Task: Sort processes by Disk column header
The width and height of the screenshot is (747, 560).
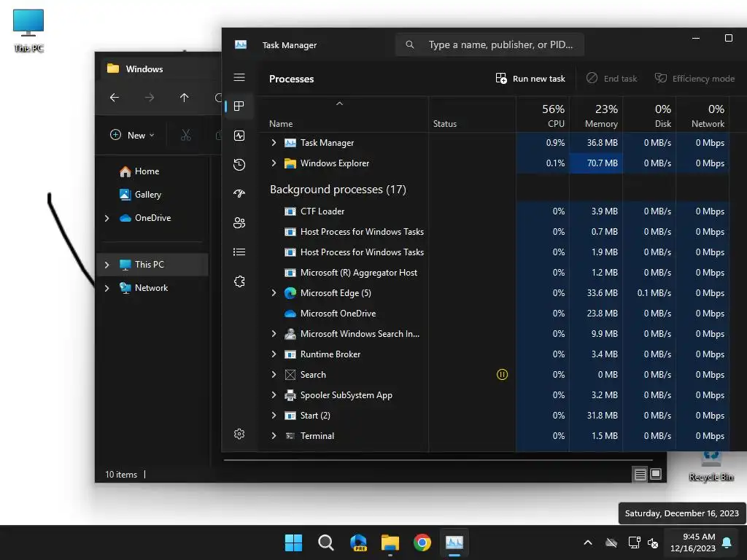Action: (649, 116)
